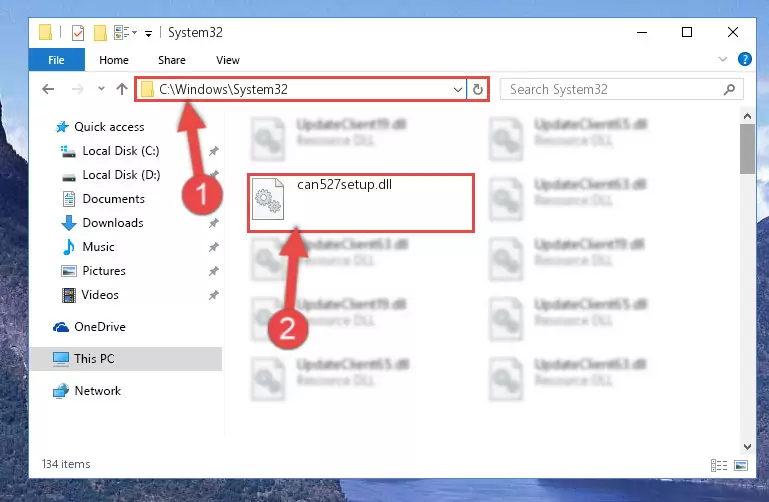Select the can527setup.dll file name
769x502 pixels.
(344, 185)
